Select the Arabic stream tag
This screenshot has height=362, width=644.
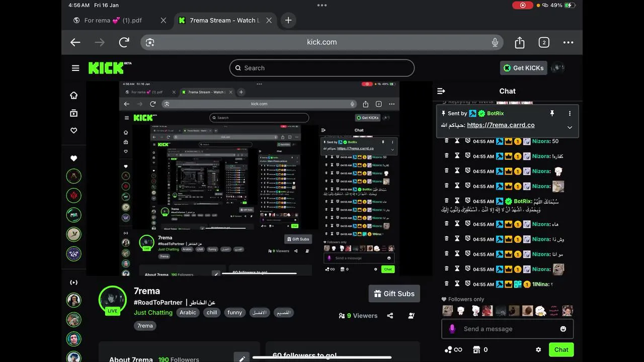coord(188,312)
